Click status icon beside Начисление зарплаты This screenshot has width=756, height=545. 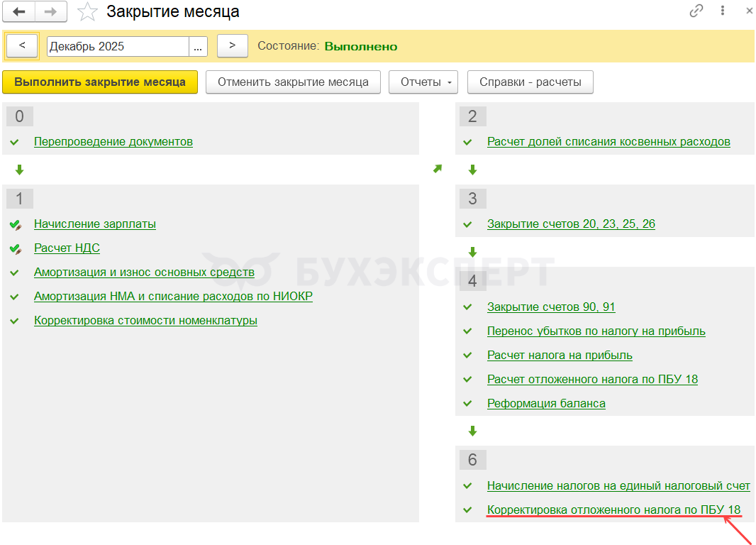point(15,224)
